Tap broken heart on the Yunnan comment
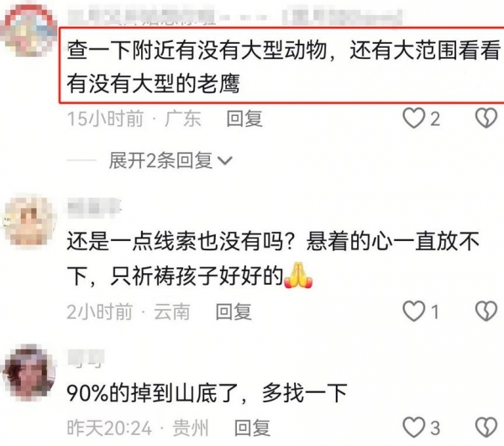 click(486, 311)
